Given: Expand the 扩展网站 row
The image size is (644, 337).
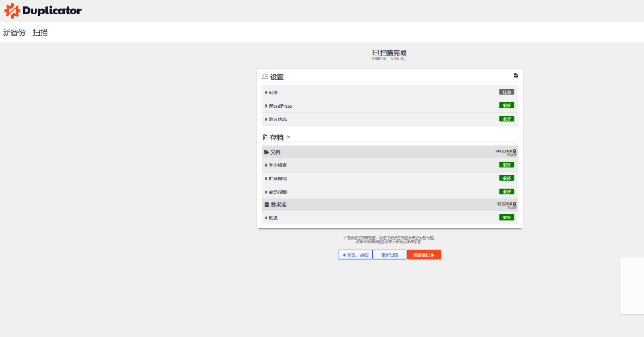Looking at the screenshot, I should click(389, 179).
